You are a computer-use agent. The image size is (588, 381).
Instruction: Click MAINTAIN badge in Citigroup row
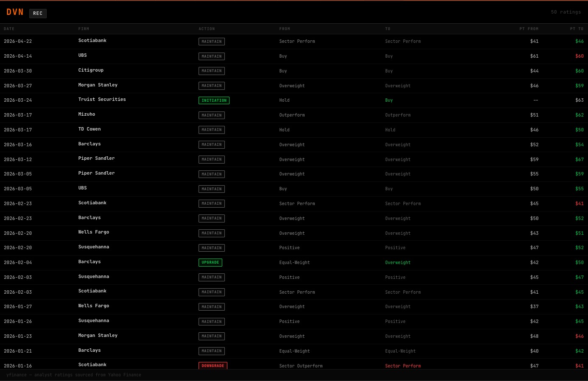click(x=212, y=71)
